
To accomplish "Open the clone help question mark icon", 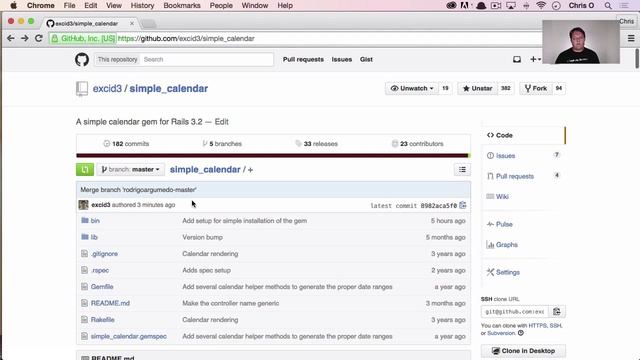I will pyautogui.click(x=521, y=333).
